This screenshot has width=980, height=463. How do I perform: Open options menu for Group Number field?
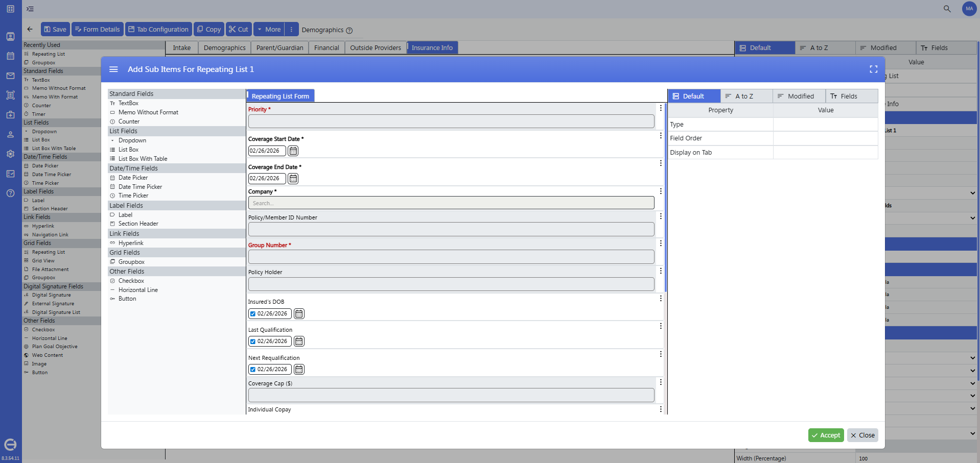[x=661, y=243]
